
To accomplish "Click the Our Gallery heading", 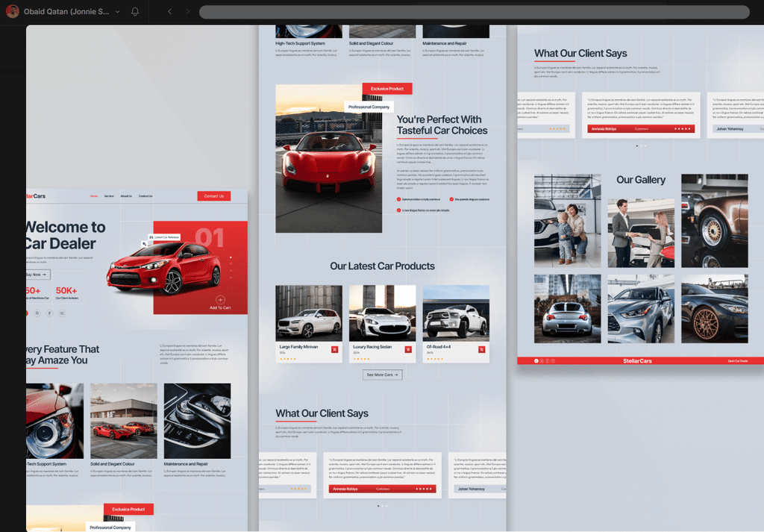I will [641, 180].
